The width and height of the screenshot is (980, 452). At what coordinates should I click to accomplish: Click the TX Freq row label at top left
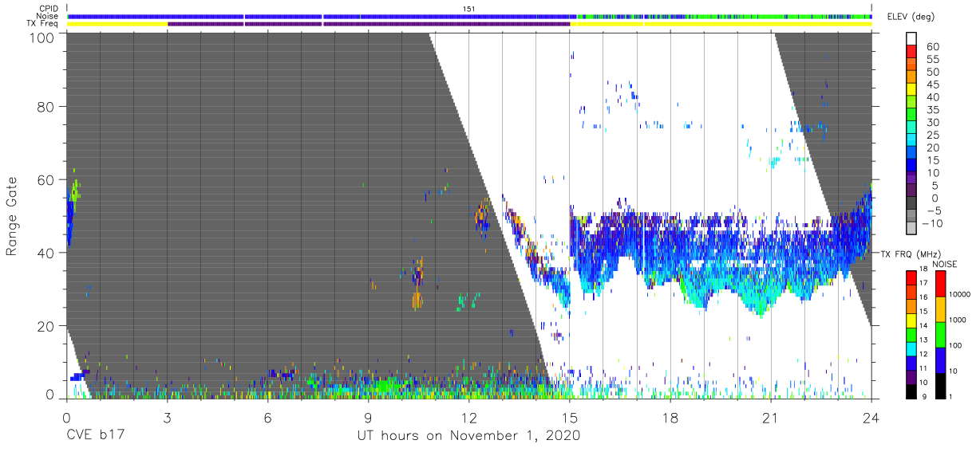click(x=44, y=24)
